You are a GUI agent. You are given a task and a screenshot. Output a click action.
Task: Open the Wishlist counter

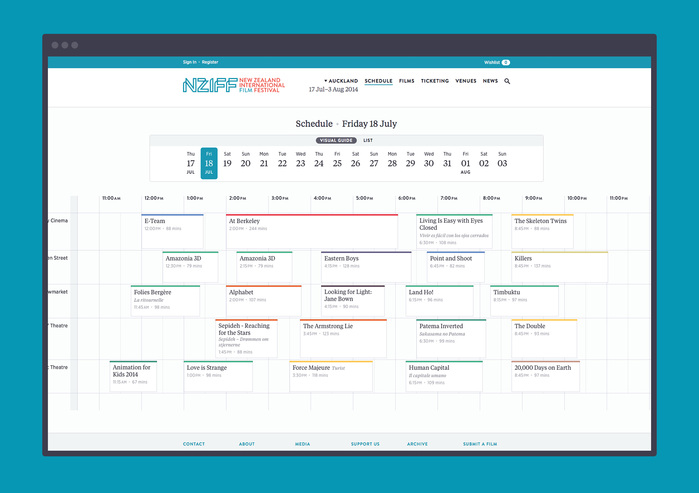coord(497,62)
